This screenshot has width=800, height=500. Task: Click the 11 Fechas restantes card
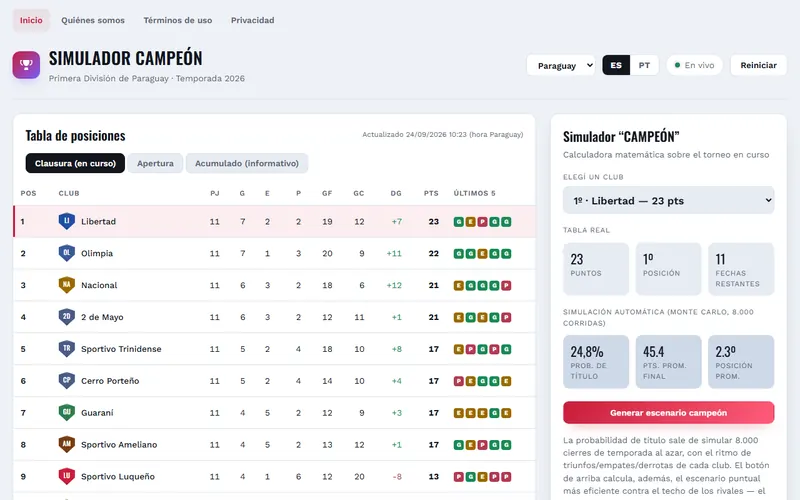[741, 269]
